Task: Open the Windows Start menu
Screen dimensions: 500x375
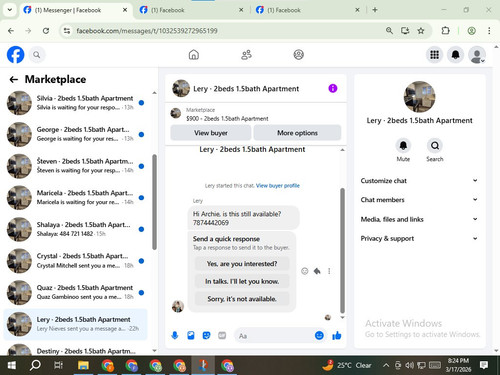Action: coord(12,365)
